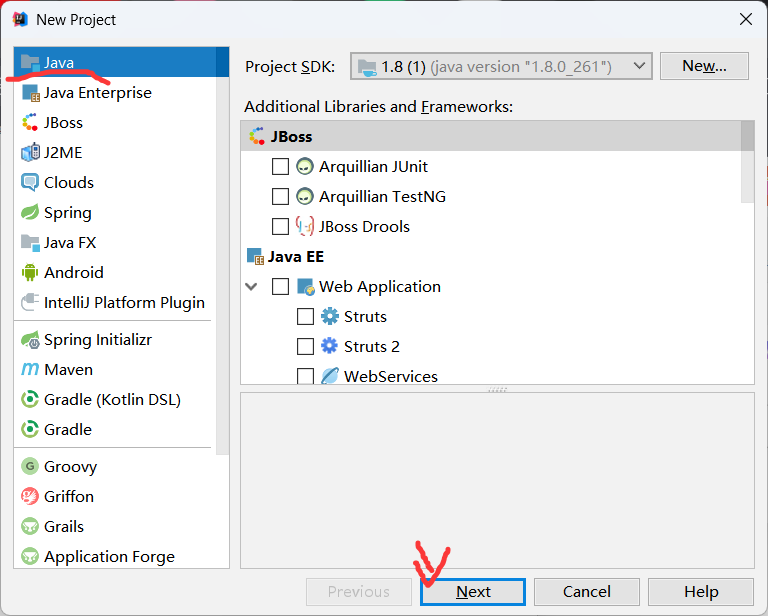This screenshot has height=616, width=768.
Task: Click the Java Enterprise icon
Action: tap(30, 93)
